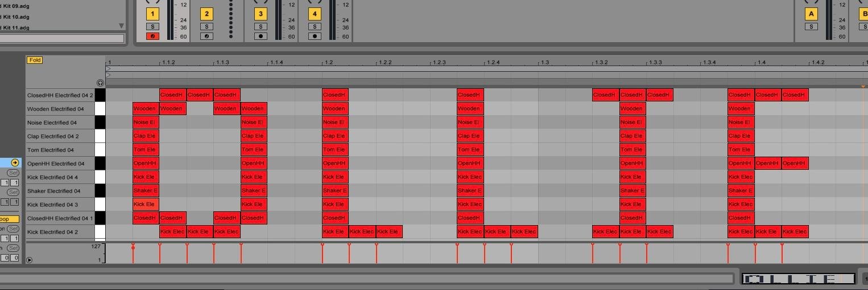Arm track 1 with its red record button
Image resolution: width=868 pixels, height=290 pixels.
(x=152, y=36)
